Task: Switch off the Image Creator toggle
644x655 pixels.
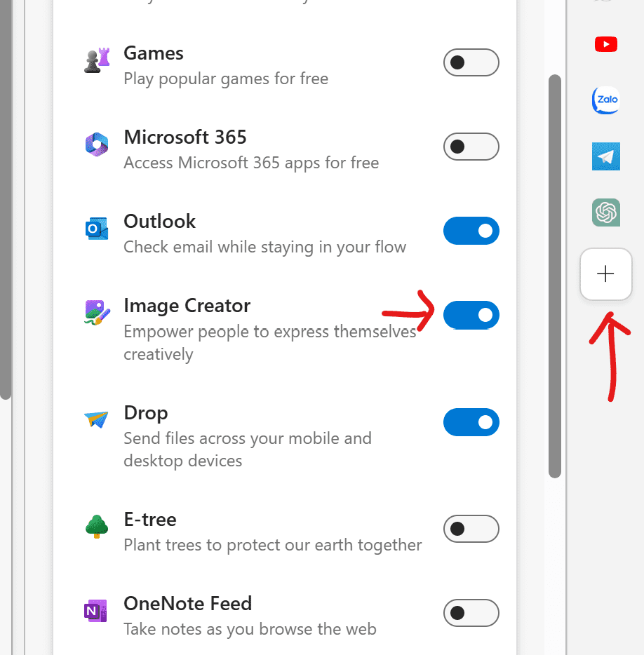Action: pyautogui.click(x=471, y=315)
